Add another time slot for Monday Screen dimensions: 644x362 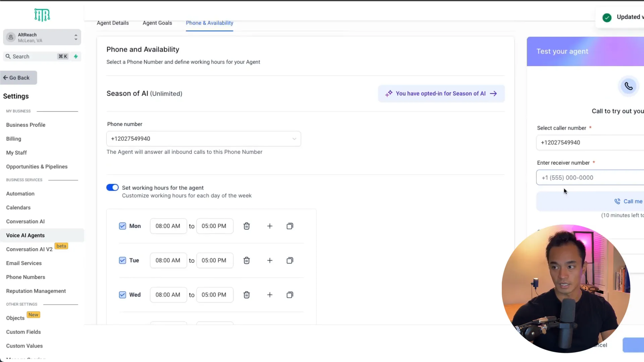coord(270,226)
